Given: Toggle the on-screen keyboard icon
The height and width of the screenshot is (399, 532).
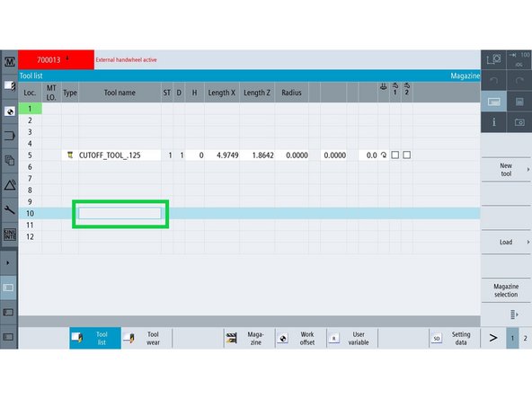Looking at the screenshot, I should 493,102.
